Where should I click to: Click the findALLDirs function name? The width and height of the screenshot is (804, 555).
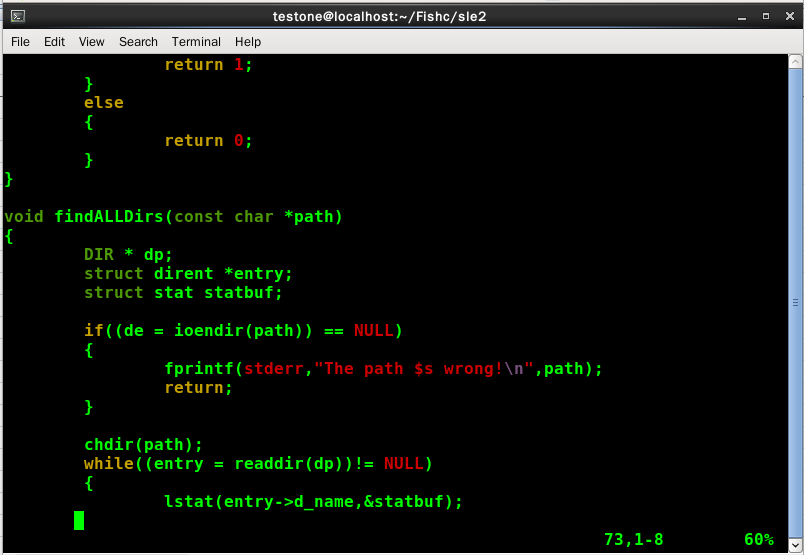click(109, 217)
